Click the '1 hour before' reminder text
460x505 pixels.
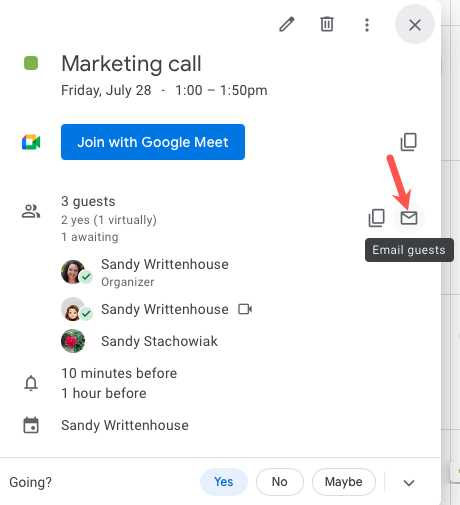[x=104, y=393]
